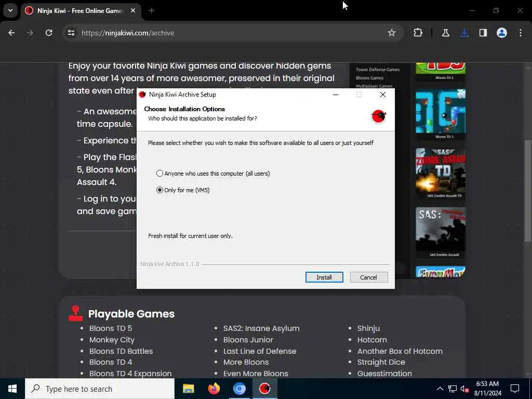
Task: Click 'Straight Dice' list item
Action: [381, 362]
